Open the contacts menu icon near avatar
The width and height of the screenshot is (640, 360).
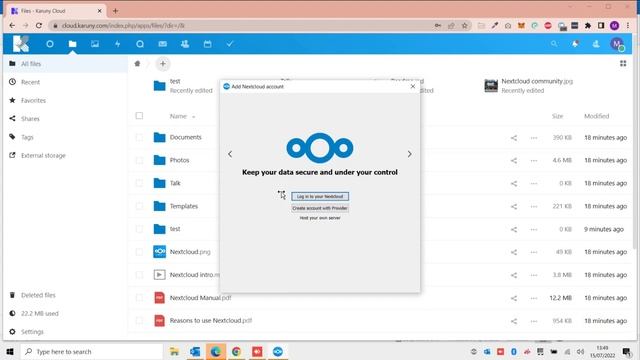point(596,44)
